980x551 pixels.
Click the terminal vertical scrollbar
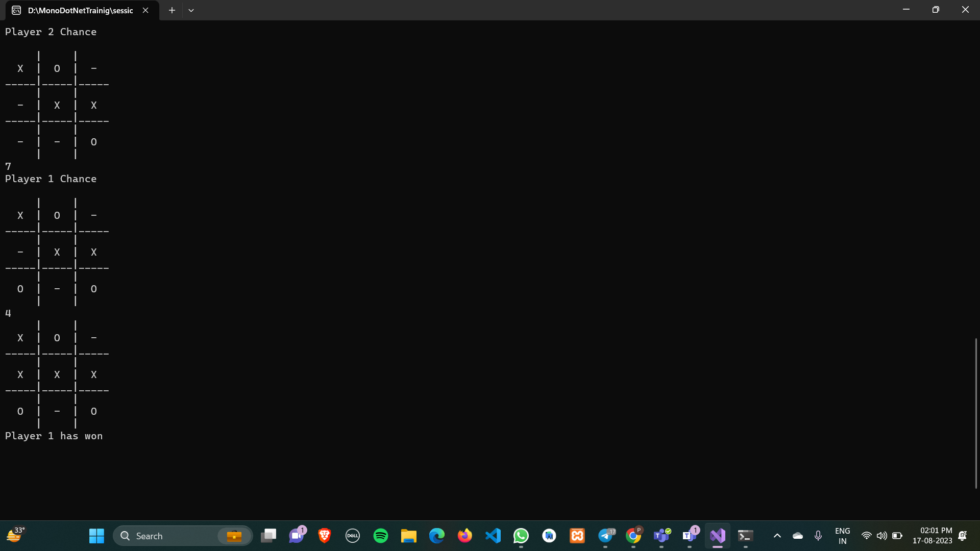point(975,412)
